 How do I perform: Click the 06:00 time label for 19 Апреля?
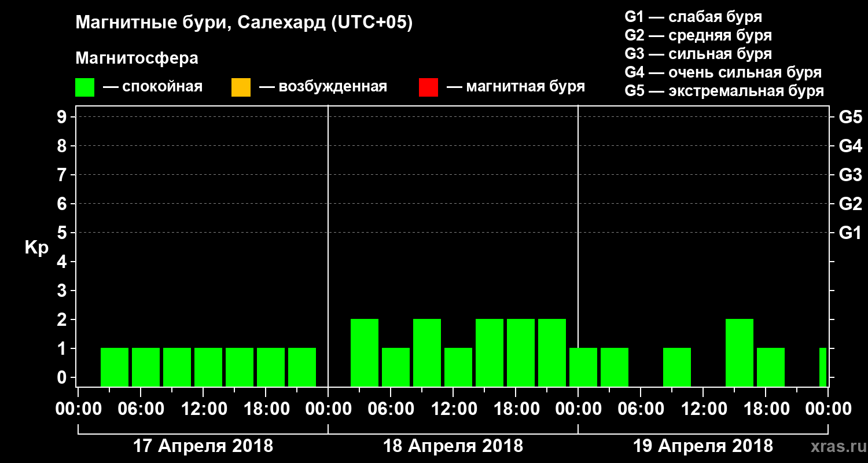641,409
